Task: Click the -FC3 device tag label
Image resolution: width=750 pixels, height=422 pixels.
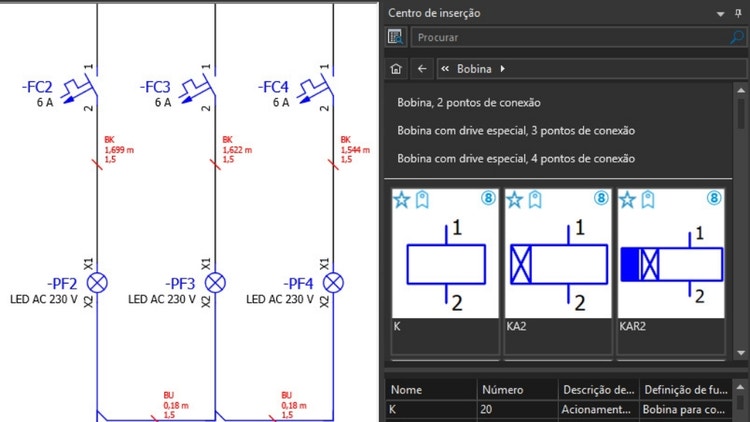Action: click(155, 87)
